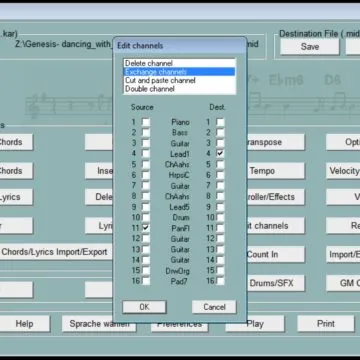The width and height of the screenshot is (360, 360).
Task: Check Source channel 8 checkbox
Action: point(146,196)
